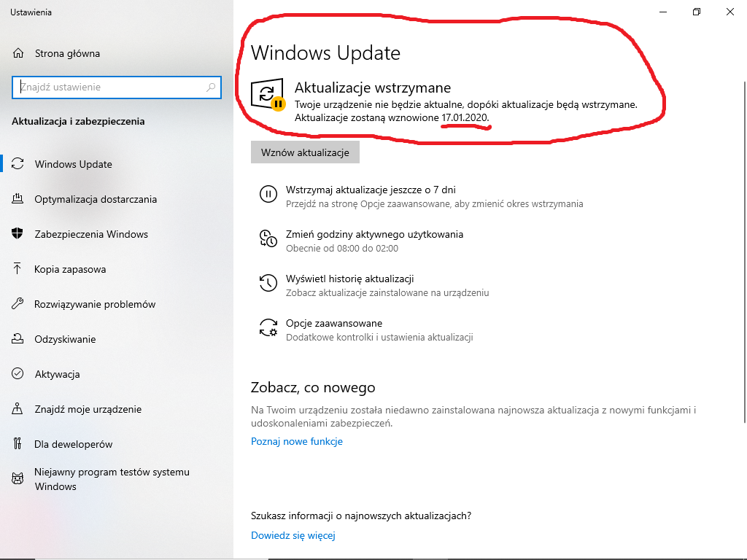This screenshot has height=560, width=747.
Task: Click the Aktywacja checkmark icon
Action: pos(18,374)
